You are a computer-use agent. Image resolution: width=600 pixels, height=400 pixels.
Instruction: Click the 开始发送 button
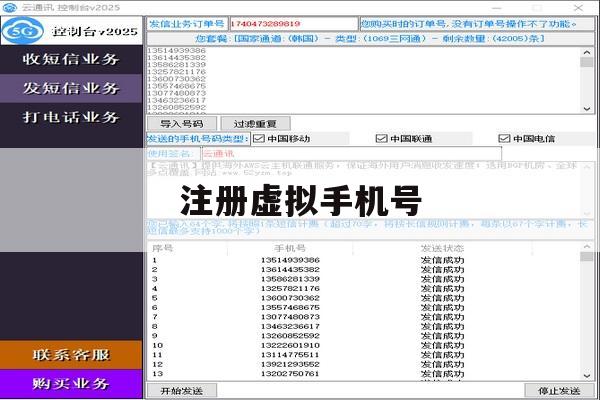tap(182, 391)
